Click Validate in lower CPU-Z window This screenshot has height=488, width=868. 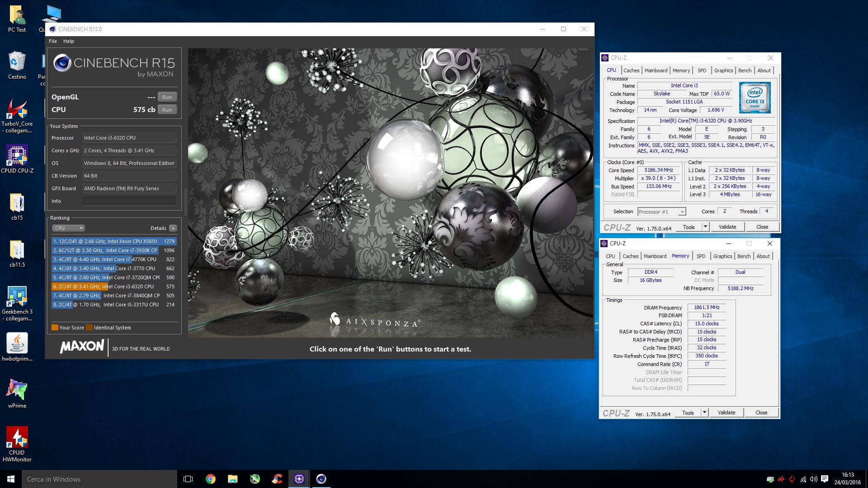coord(726,413)
